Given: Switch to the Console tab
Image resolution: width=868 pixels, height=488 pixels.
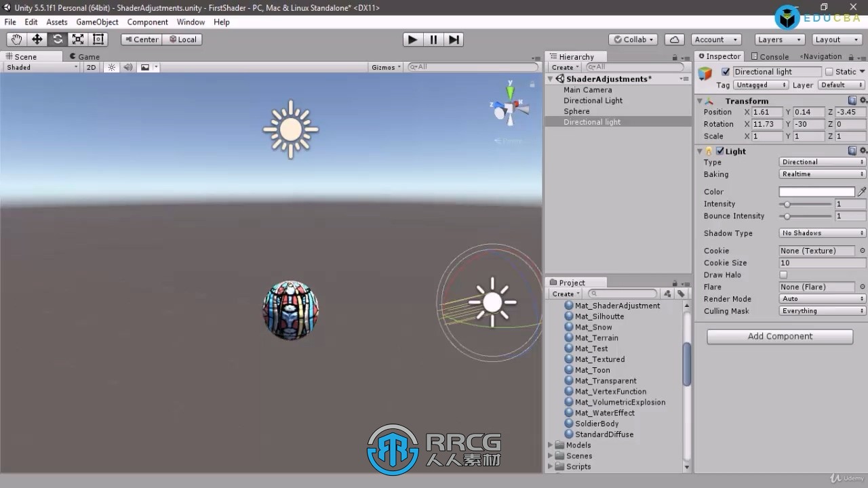Looking at the screenshot, I should tap(769, 57).
